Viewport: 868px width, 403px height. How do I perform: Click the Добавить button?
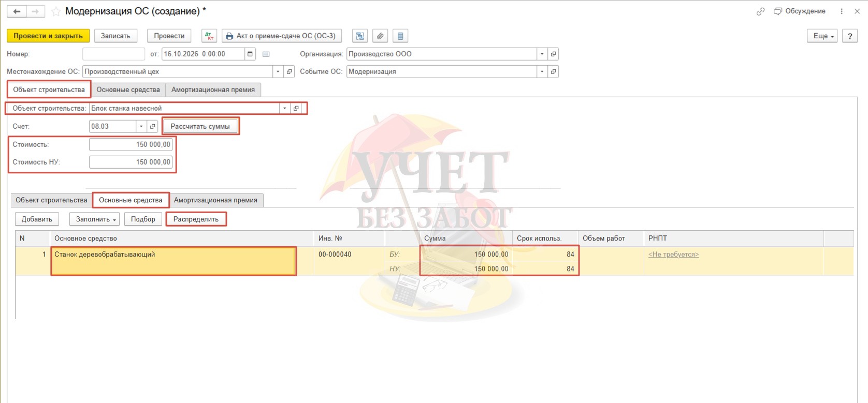tap(37, 219)
